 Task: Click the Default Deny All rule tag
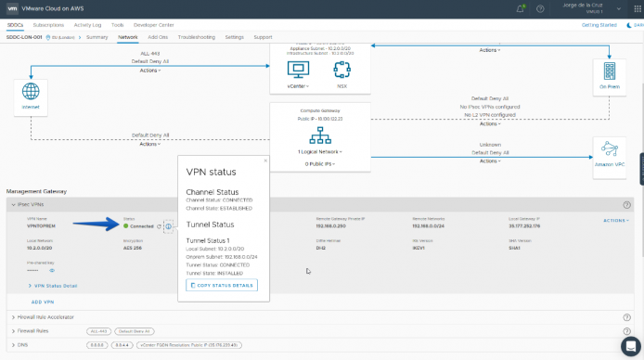click(134, 331)
